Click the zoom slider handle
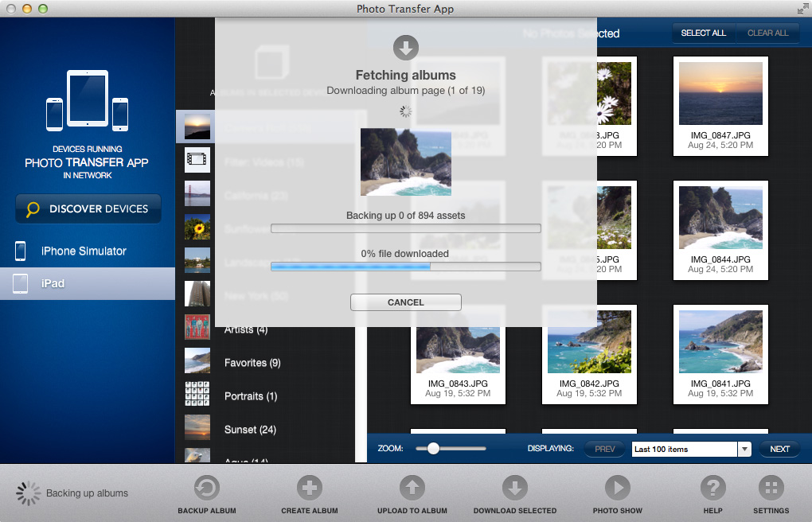This screenshot has height=522, width=812. (x=433, y=449)
